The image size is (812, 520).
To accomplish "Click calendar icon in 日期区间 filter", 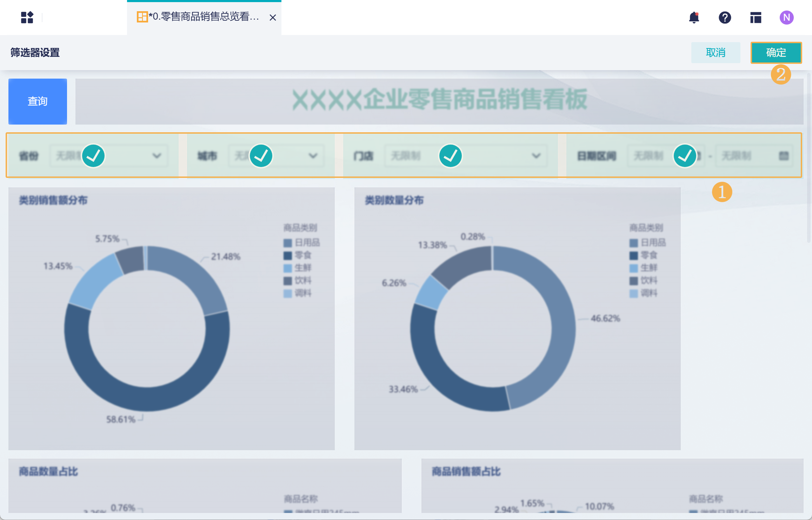I will click(784, 156).
